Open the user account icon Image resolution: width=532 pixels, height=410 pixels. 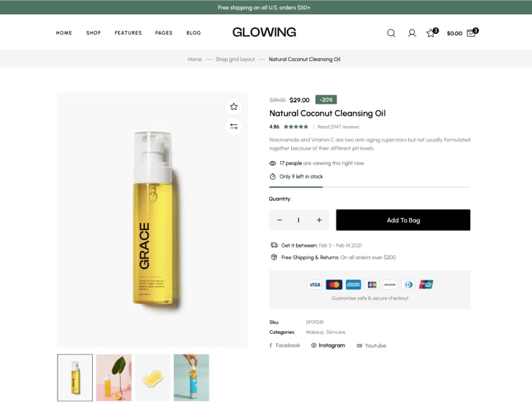412,33
